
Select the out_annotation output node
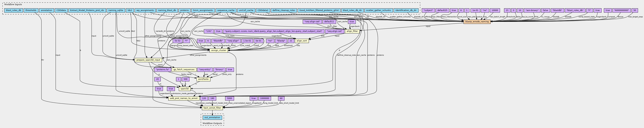[x=212, y=117]
